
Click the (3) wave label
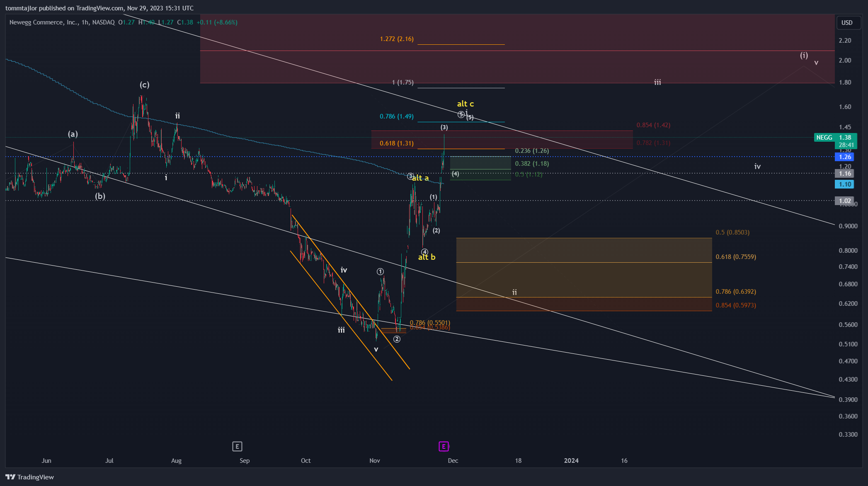(444, 127)
